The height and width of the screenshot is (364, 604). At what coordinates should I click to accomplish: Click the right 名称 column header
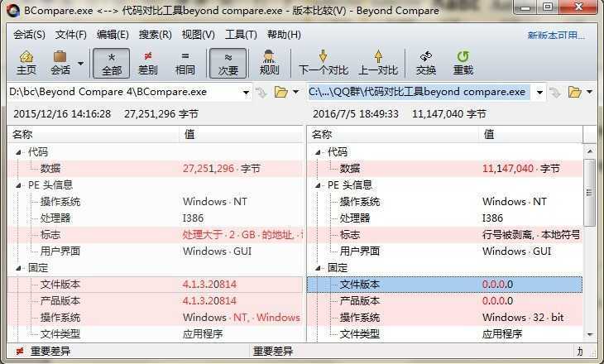coord(393,134)
